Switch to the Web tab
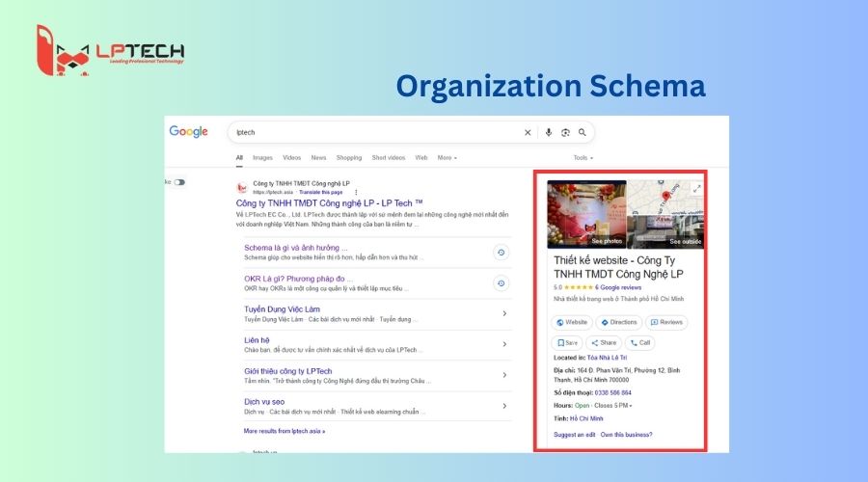Image resolution: width=868 pixels, height=482 pixels. click(421, 158)
